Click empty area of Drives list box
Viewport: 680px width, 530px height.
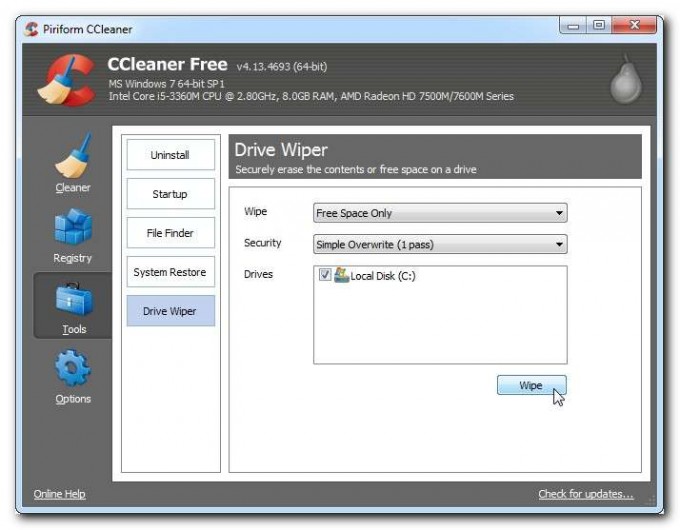click(440, 325)
